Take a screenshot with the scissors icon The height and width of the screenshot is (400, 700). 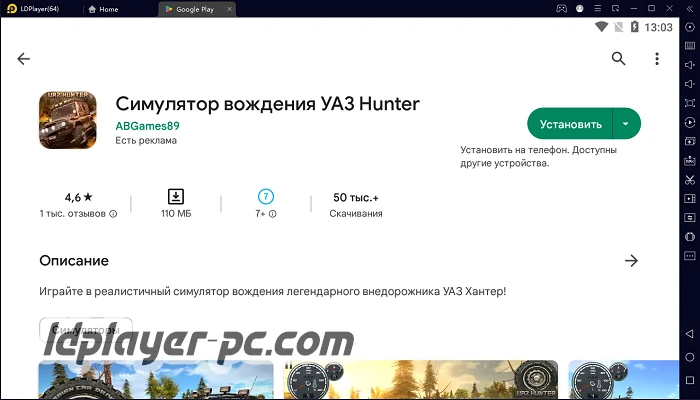pyautogui.click(x=690, y=179)
